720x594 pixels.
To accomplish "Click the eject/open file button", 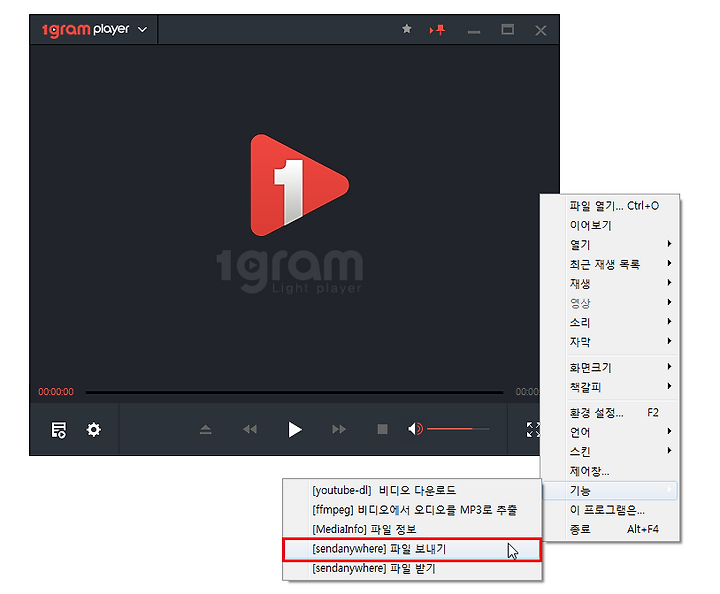I will tap(206, 430).
